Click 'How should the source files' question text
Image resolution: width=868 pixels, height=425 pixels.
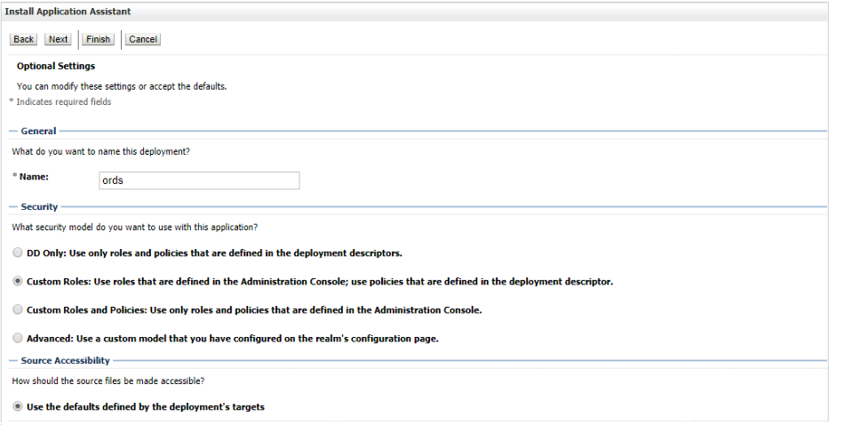[107, 381]
